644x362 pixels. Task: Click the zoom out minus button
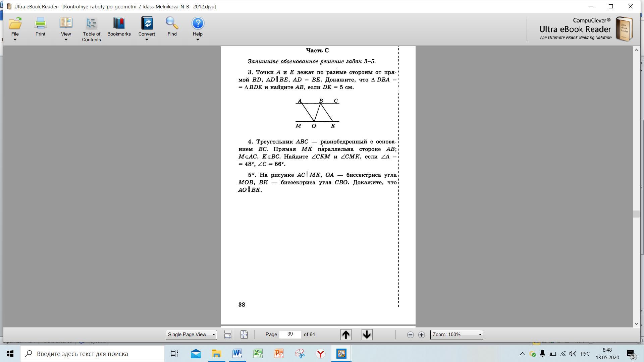click(410, 335)
